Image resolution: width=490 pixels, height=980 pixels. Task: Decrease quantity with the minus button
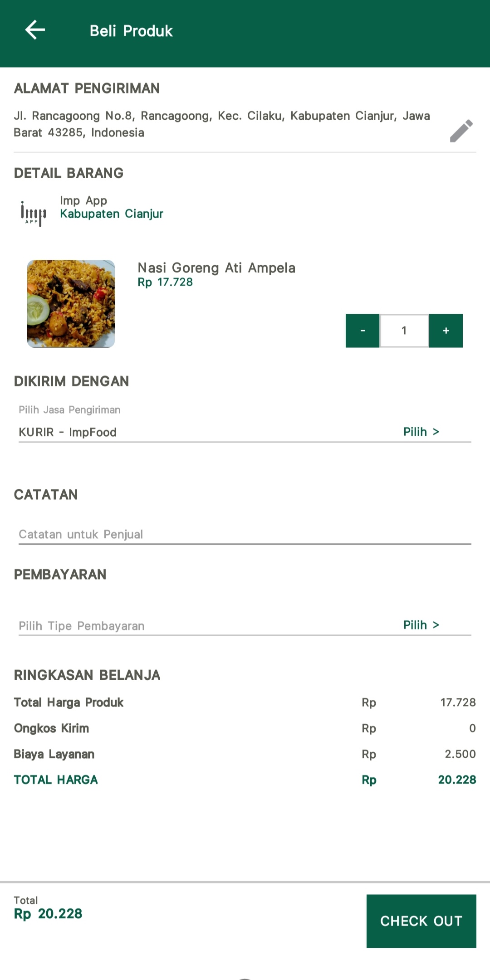(x=362, y=331)
